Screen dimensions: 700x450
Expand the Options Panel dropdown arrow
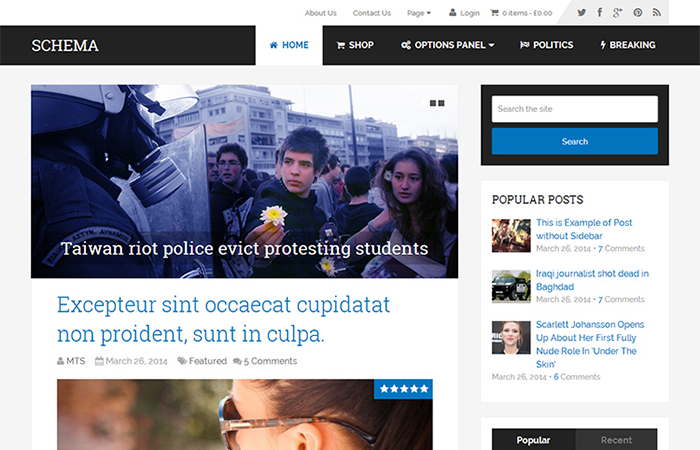(492, 45)
